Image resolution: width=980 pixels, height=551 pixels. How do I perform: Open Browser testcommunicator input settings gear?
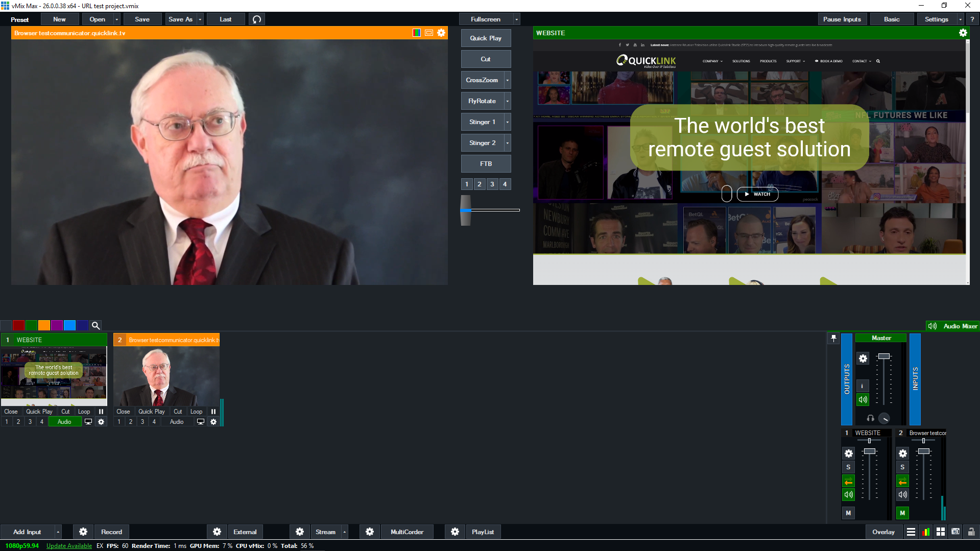click(x=213, y=422)
